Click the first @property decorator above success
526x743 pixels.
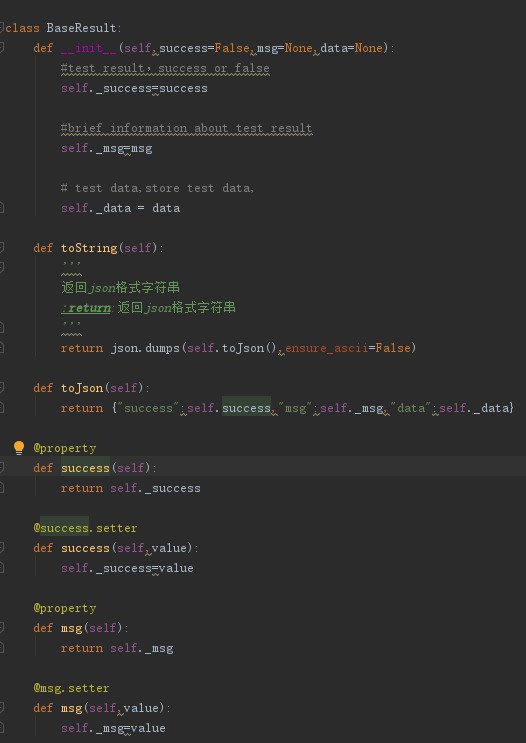[65, 448]
